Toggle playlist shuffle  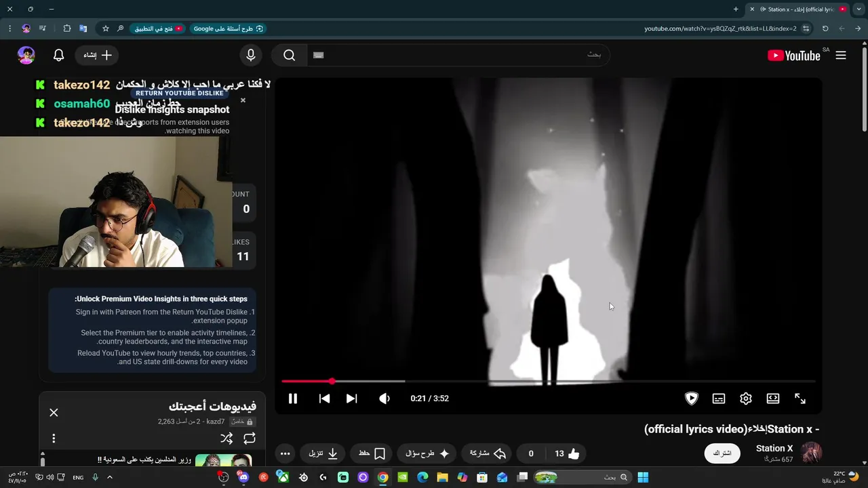[x=226, y=439]
